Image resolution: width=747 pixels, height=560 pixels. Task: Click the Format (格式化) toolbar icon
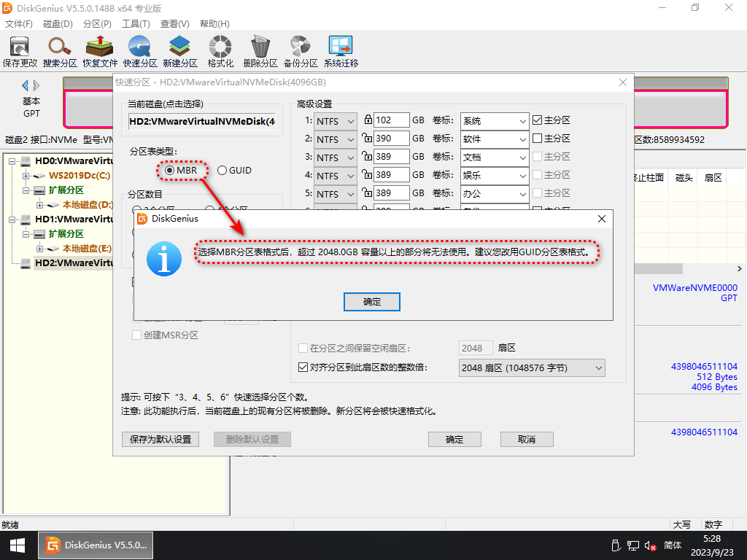point(220,52)
